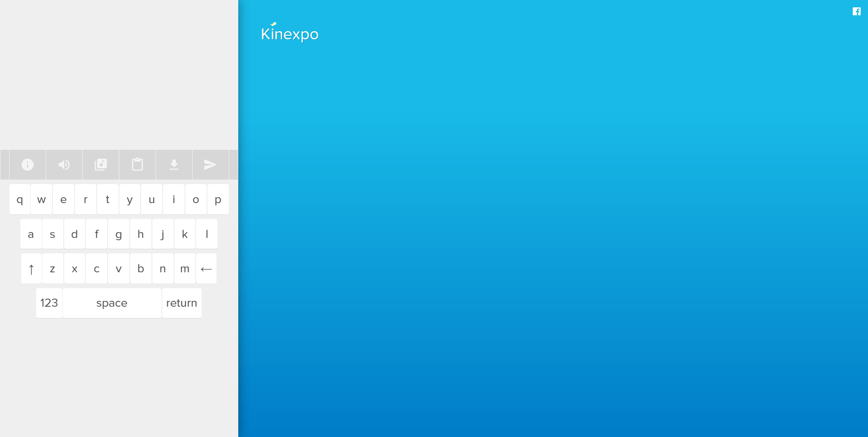Screen dimensions: 868x437
Task: Tap the n key
Action: click(163, 269)
